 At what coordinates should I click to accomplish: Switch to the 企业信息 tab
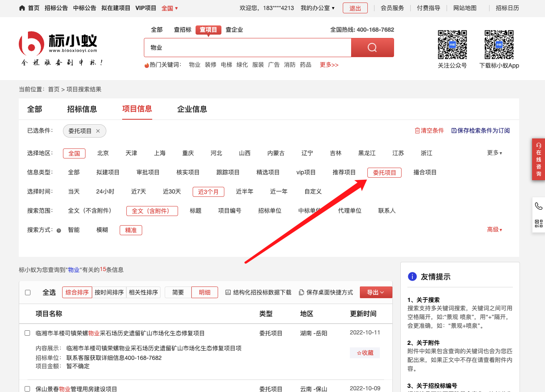point(192,109)
